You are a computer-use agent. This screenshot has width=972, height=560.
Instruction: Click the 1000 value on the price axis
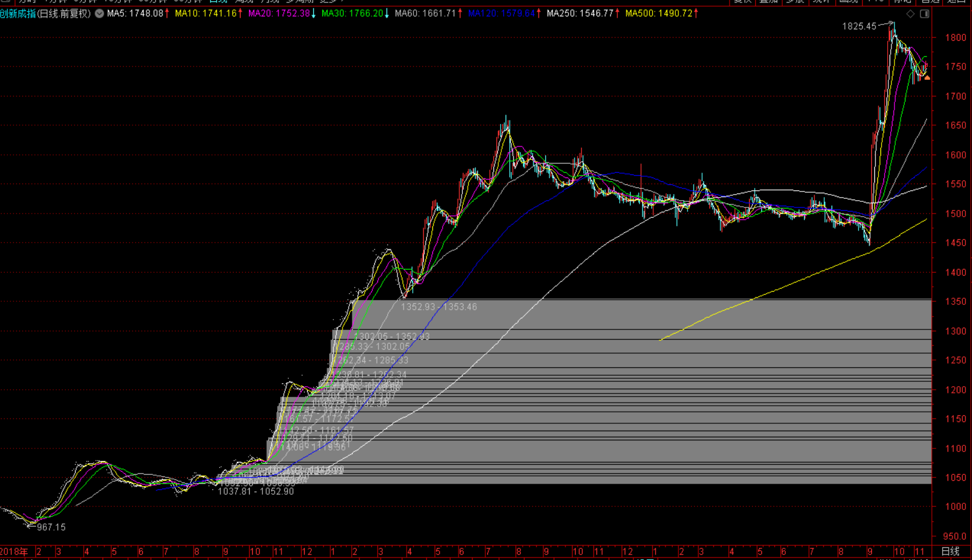(956, 507)
